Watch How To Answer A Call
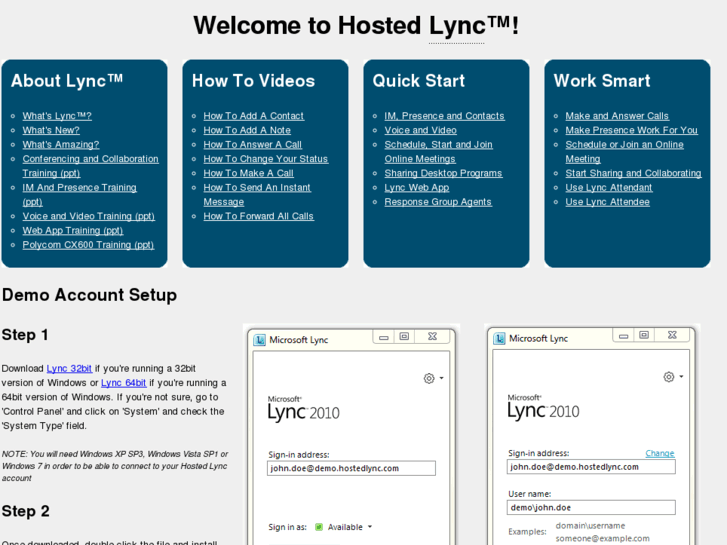 click(x=253, y=145)
